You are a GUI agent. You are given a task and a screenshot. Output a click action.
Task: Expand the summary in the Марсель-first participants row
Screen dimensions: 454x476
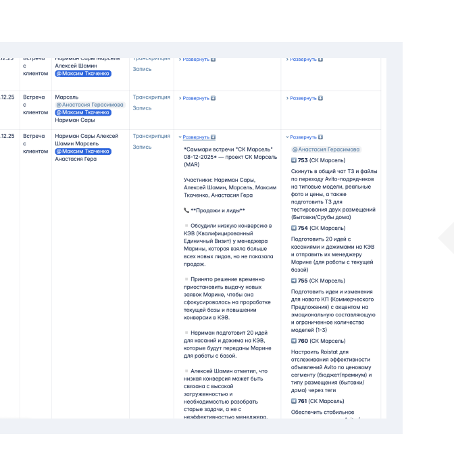[195, 98]
